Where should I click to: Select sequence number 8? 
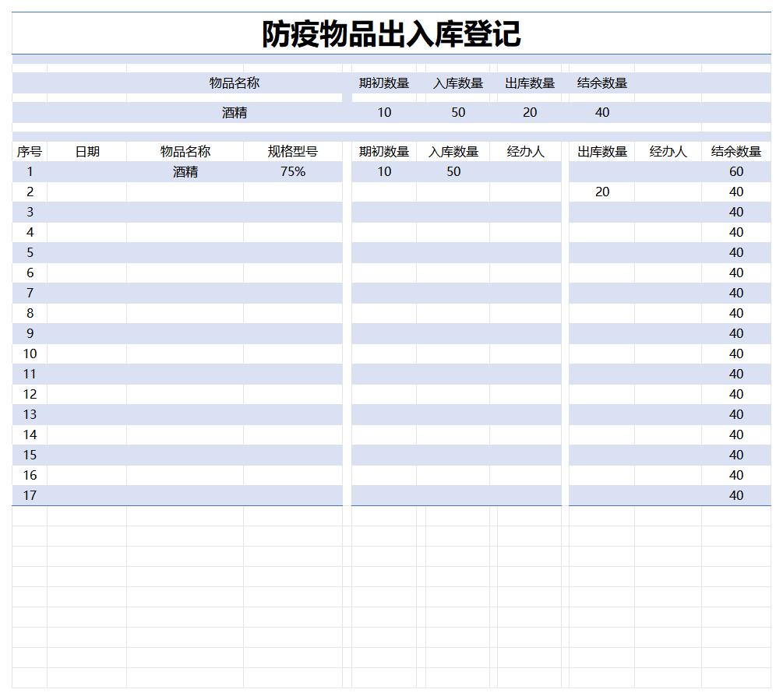pos(30,313)
